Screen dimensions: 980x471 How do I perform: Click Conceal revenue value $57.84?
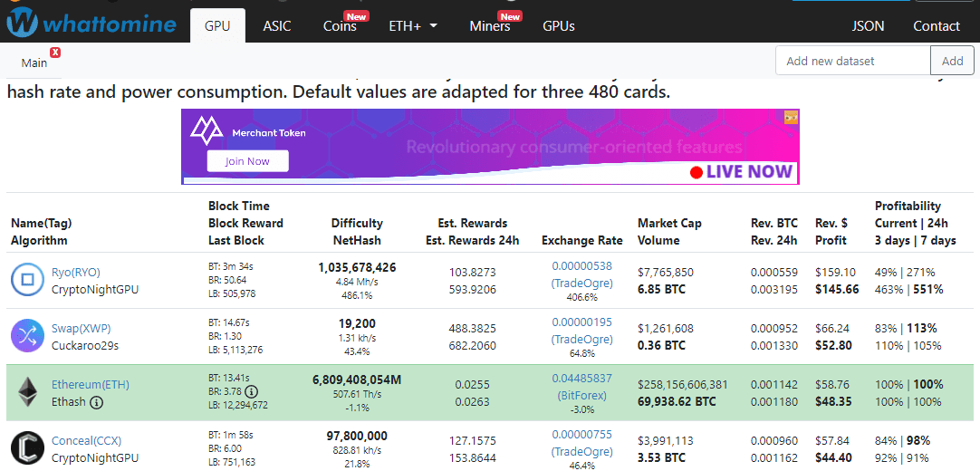pyautogui.click(x=833, y=442)
